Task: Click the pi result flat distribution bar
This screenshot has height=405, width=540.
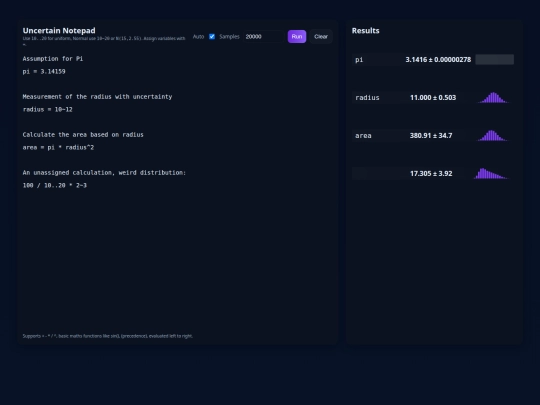Action: (x=495, y=59)
